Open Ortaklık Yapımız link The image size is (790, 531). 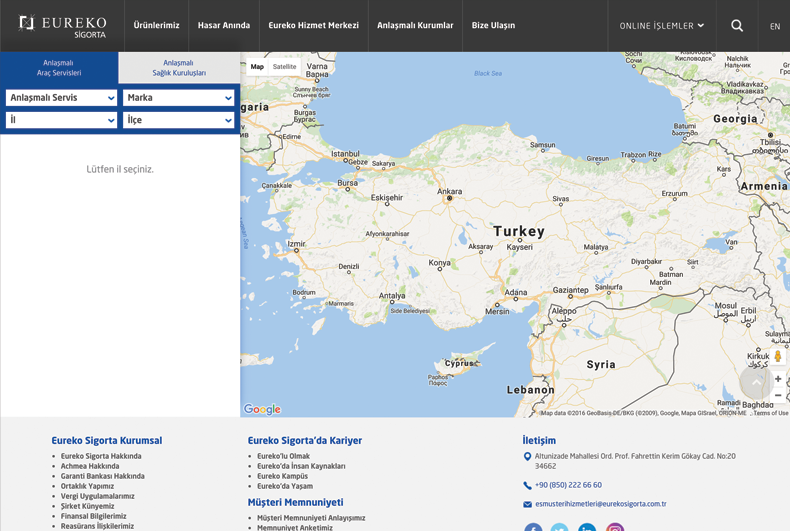coord(87,486)
